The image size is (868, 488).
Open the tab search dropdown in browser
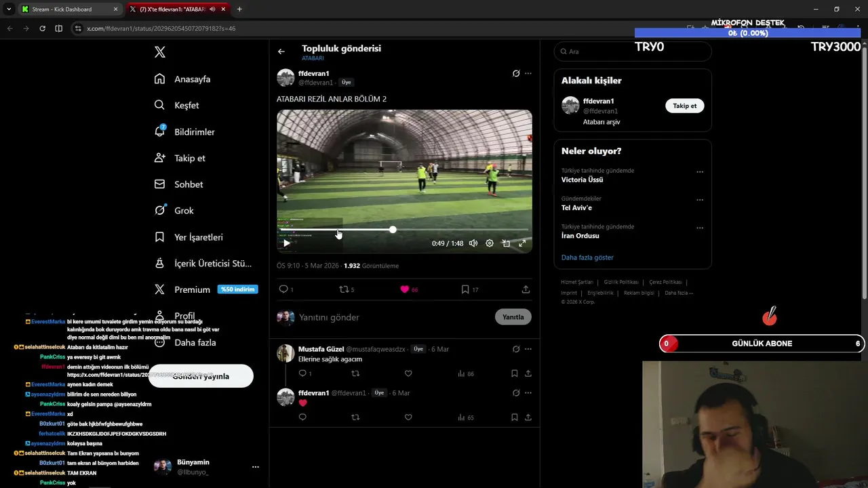9,9
